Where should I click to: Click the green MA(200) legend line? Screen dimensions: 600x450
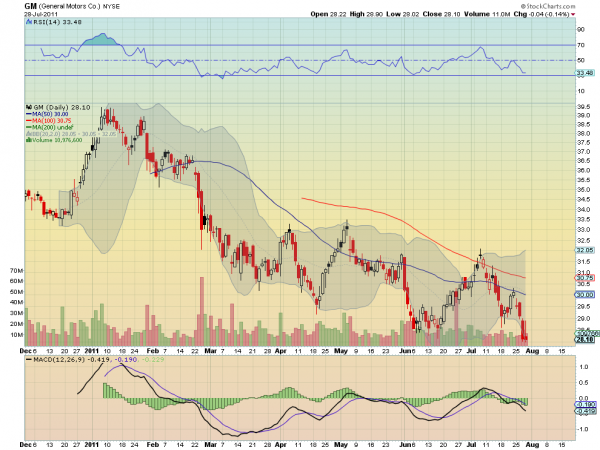29,127
